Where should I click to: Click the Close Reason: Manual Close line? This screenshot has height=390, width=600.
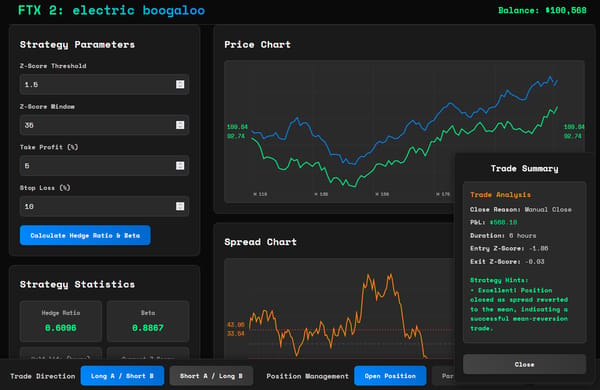tap(520, 210)
